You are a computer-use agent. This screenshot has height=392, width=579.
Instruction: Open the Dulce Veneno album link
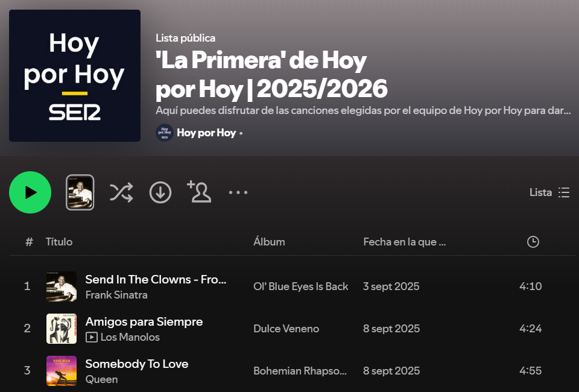[286, 329]
